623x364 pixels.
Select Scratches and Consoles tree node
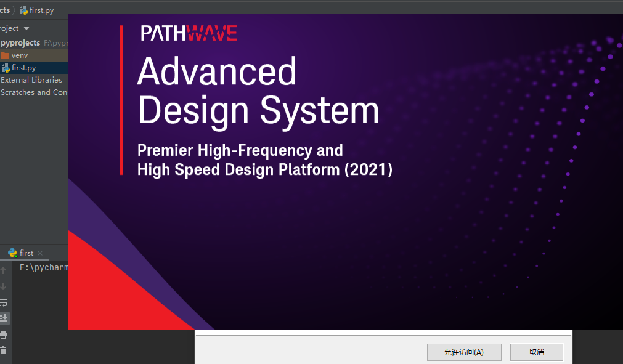click(x=34, y=92)
